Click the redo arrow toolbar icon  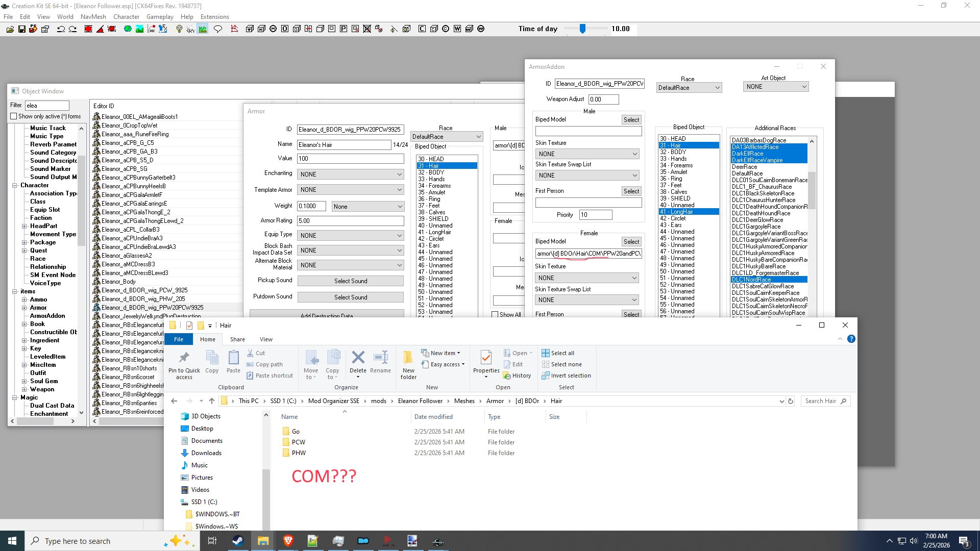[72, 29]
